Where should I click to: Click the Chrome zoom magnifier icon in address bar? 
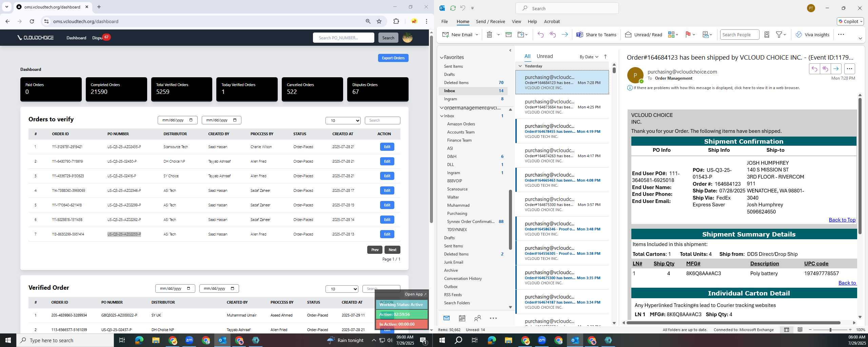[368, 21]
